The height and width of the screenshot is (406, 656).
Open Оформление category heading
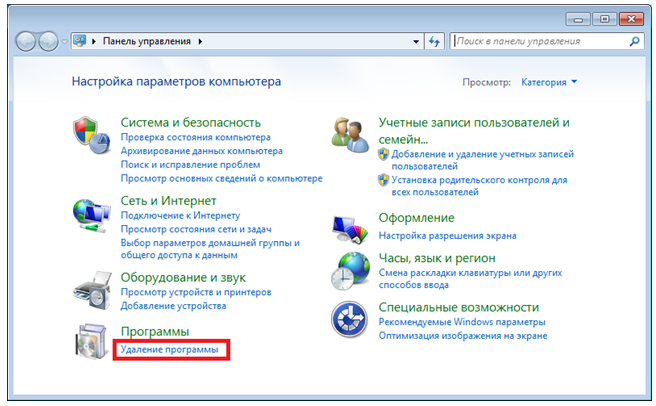[416, 218]
